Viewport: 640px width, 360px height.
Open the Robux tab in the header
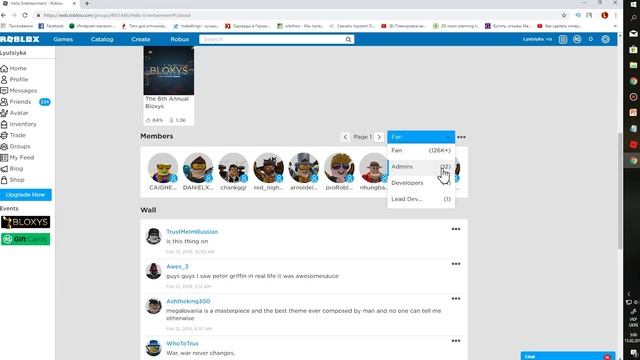pos(180,39)
